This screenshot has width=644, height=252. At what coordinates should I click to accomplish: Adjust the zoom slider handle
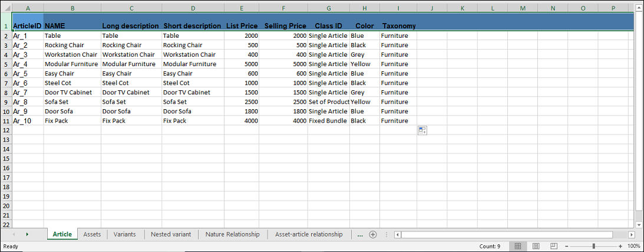point(593,246)
